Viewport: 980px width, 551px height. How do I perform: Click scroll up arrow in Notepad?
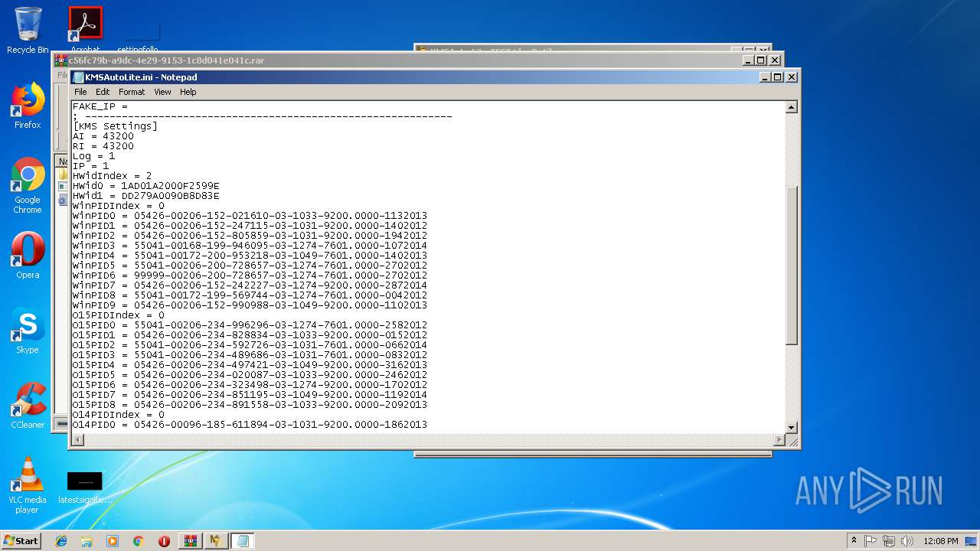(x=792, y=108)
